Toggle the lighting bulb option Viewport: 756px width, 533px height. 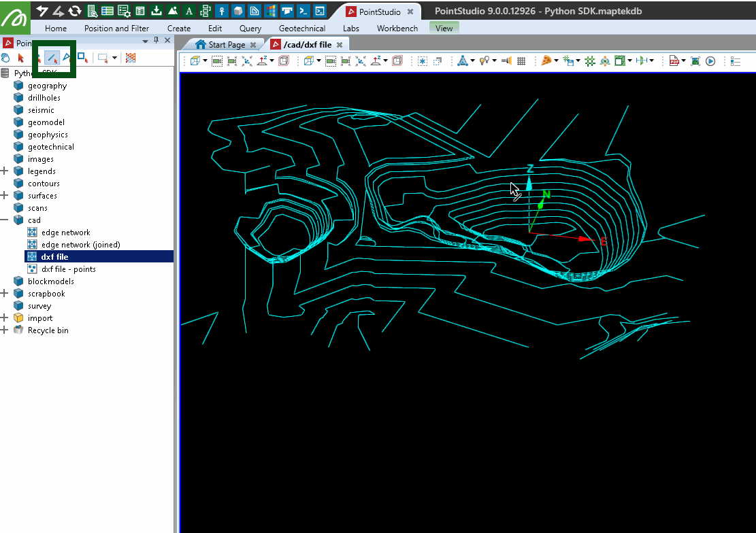(484, 61)
